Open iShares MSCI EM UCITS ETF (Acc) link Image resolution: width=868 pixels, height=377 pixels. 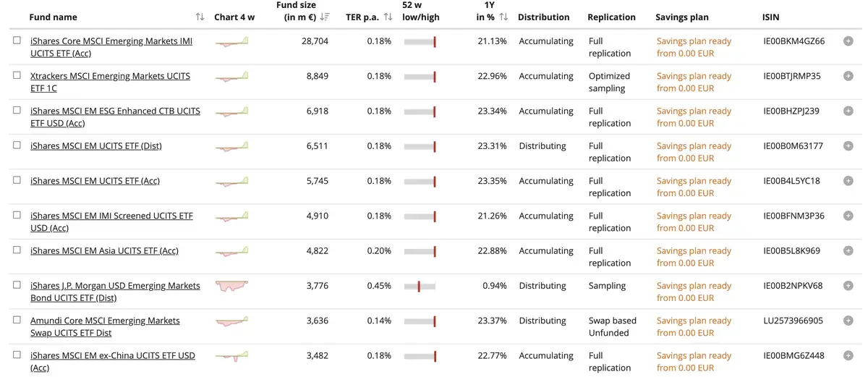tap(95, 181)
